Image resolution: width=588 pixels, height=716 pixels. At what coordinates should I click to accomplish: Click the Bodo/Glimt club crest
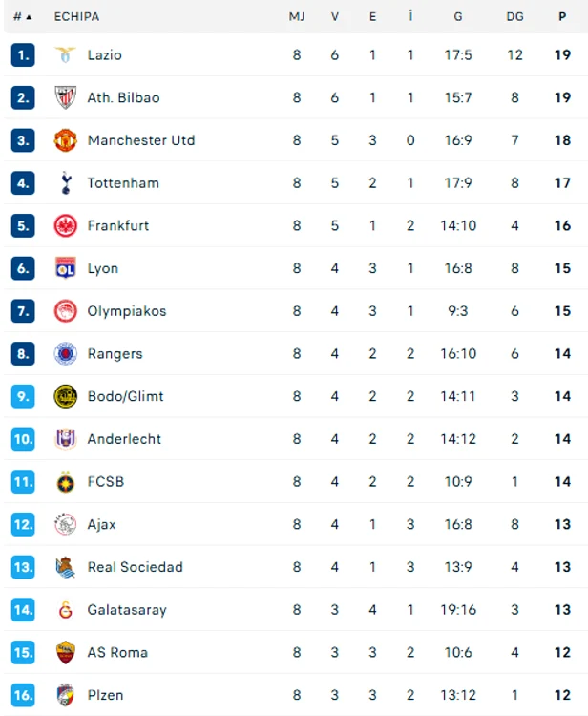tap(65, 396)
